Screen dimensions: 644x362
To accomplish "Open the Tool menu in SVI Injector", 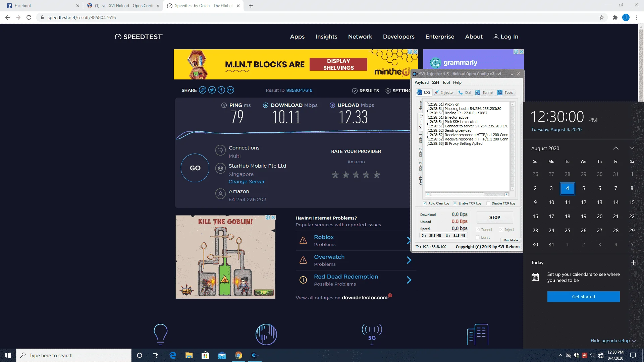I will [x=446, y=82].
